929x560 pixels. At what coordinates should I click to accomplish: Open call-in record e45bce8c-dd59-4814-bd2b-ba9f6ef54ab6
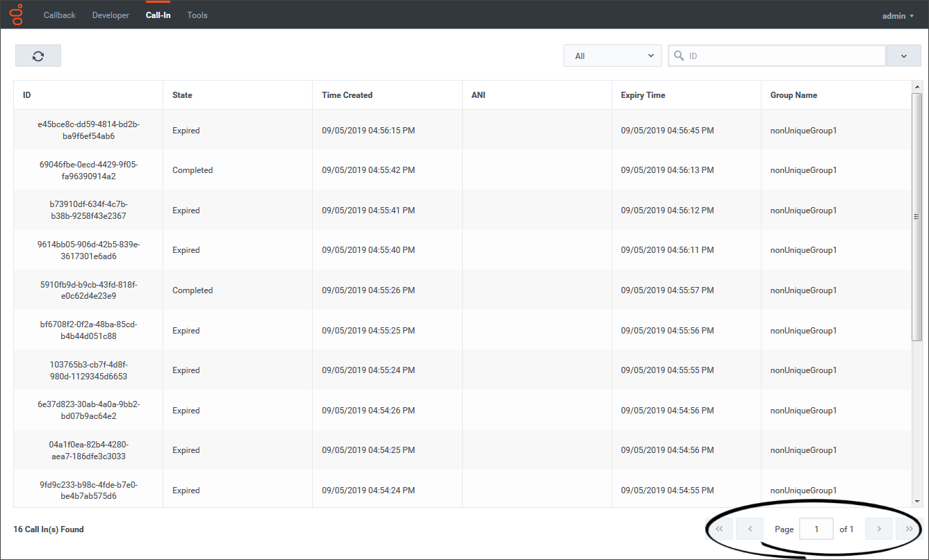pos(88,130)
